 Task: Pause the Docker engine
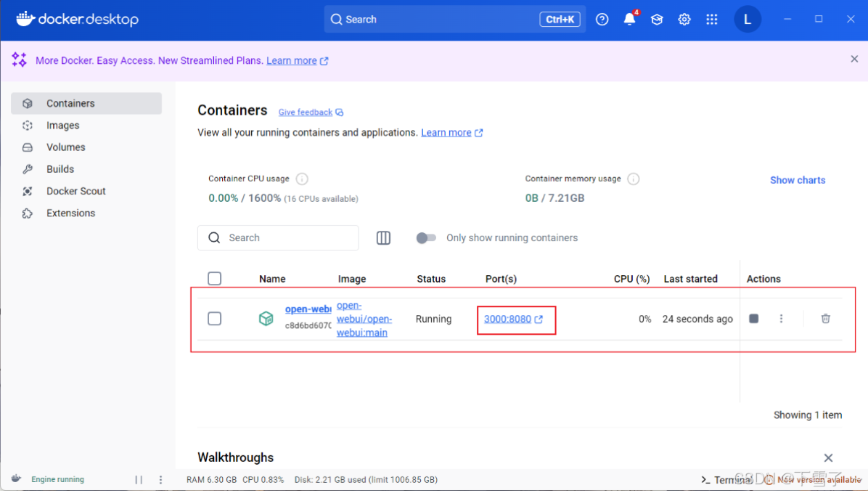click(139, 481)
